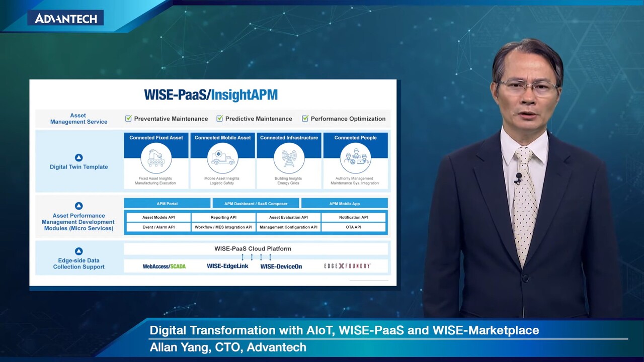Click the Advantech logo
The image size is (644, 362).
65,19
